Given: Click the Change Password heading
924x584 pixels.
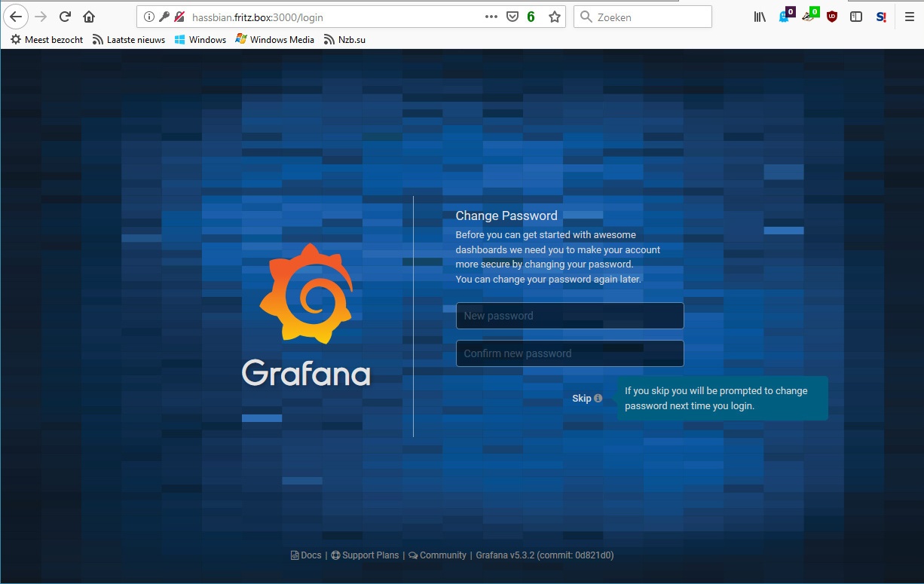Looking at the screenshot, I should click(x=506, y=216).
